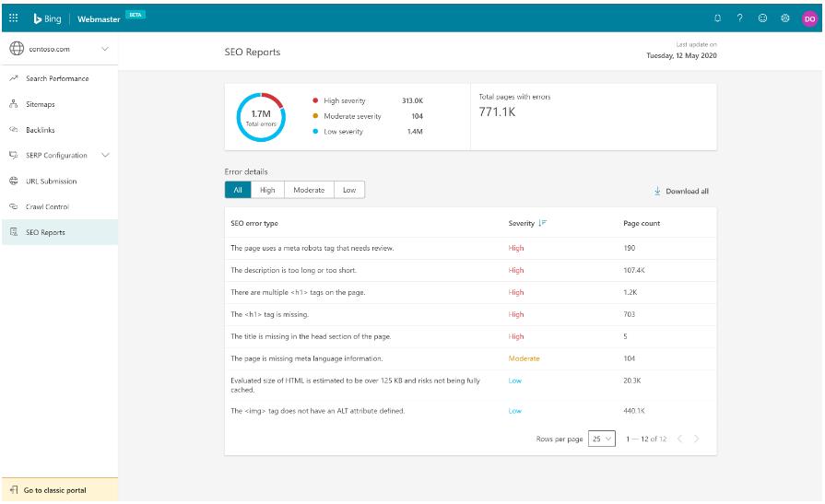Click the Search Performance chart icon
Screen dimensions: 825x504
[x=14, y=78]
